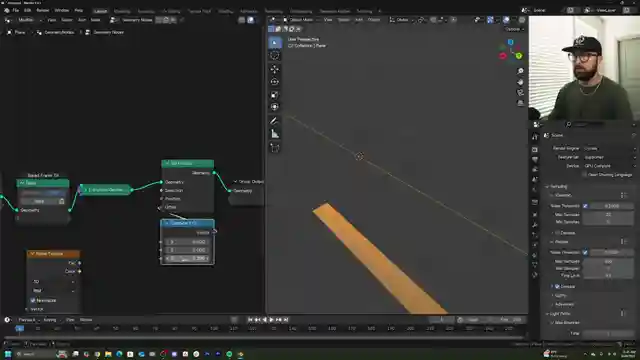
Task: Click the Blender logo icon in menu bar
Action: coord(7,10)
